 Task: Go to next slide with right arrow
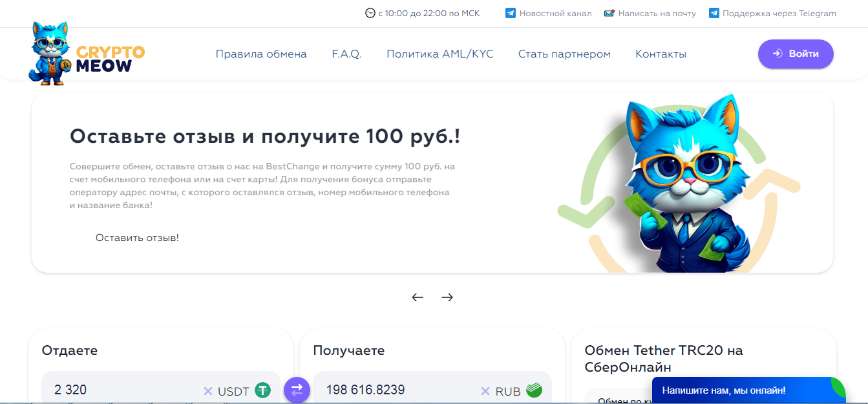447,297
